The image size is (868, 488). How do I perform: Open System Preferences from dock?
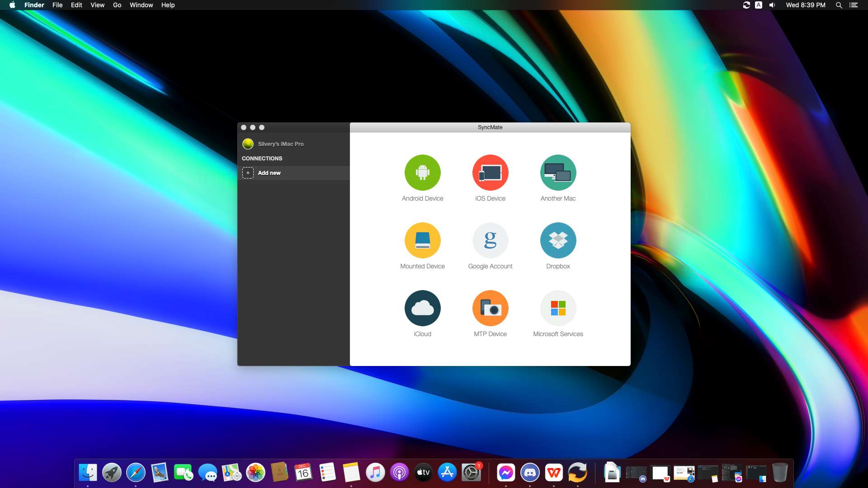[471, 473]
